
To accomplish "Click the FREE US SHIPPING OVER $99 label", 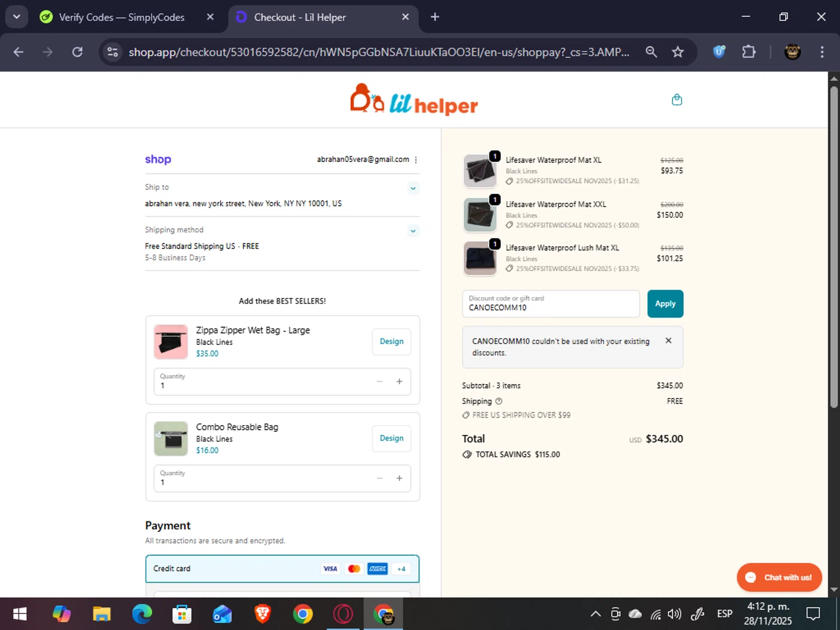I will tap(516, 415).
